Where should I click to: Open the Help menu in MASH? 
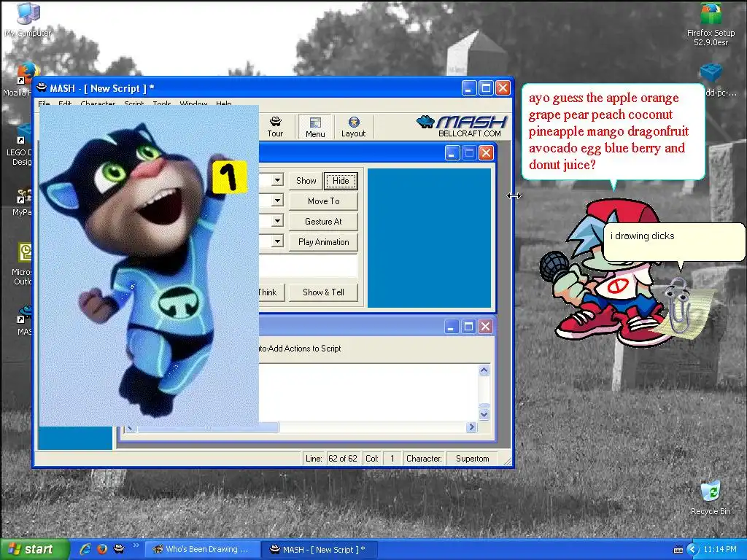pyautogui.click(x=223, y=104)
